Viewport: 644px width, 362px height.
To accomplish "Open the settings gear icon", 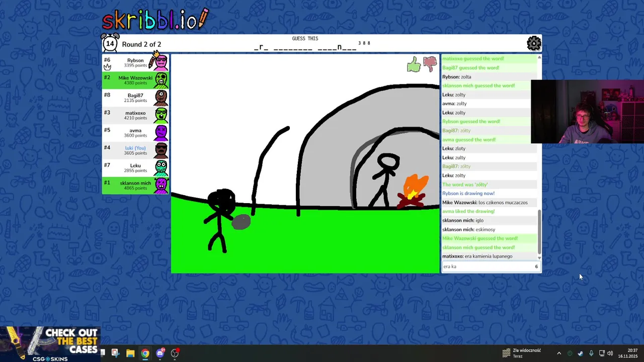I will [534, 43].
